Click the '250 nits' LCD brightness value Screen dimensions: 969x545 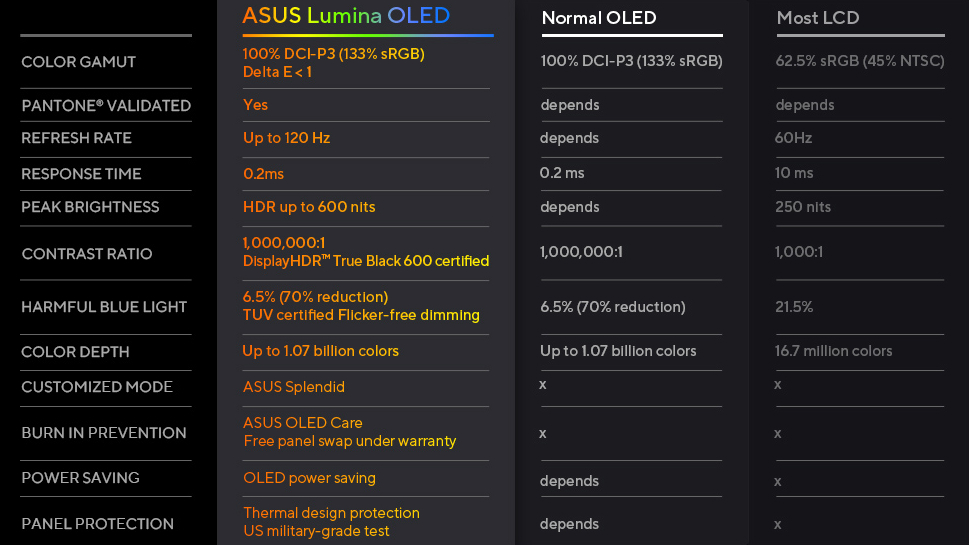[803, 207]
